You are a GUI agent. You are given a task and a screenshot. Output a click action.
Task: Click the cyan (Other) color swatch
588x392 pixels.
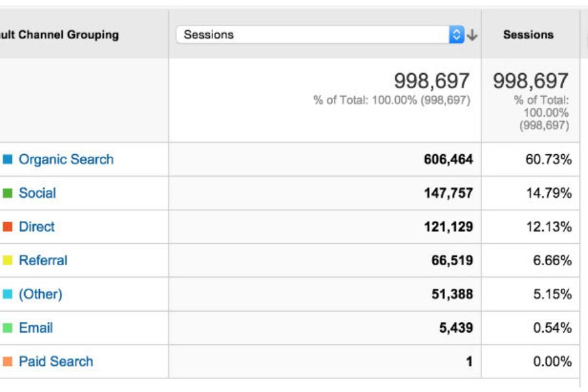pyautogui.click(x=8, y=294)
